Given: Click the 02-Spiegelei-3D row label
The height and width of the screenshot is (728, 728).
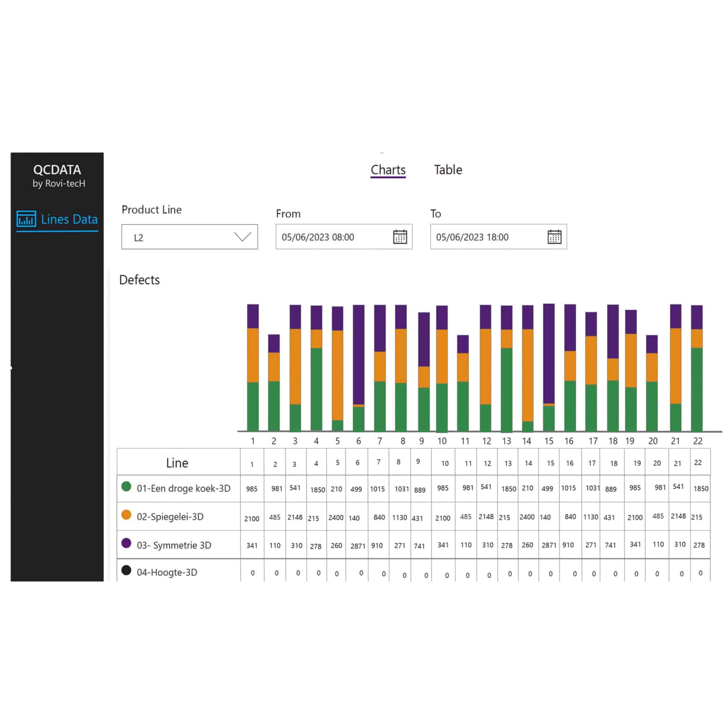Looking at the screenshot, I should coord(170,517).
